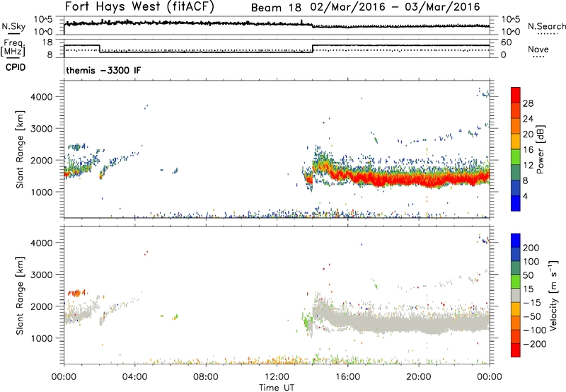Click the 'Slant Range [km]' label of the power panel
This screenshot has width=566, height=392.
coord(20,149)
